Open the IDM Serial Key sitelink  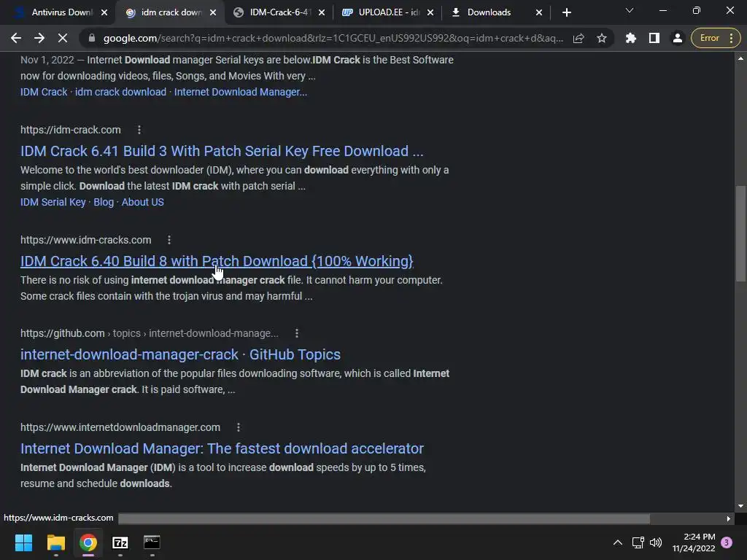click(x=53, y=202)
